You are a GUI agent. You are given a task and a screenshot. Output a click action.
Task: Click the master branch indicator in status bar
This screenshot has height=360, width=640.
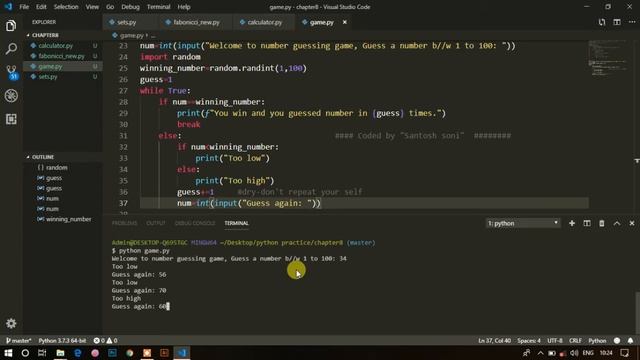[x=18, y=340]
